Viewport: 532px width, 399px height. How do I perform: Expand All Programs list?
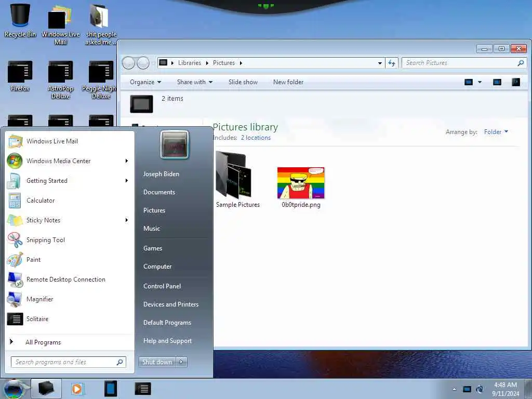click(70, 342)
